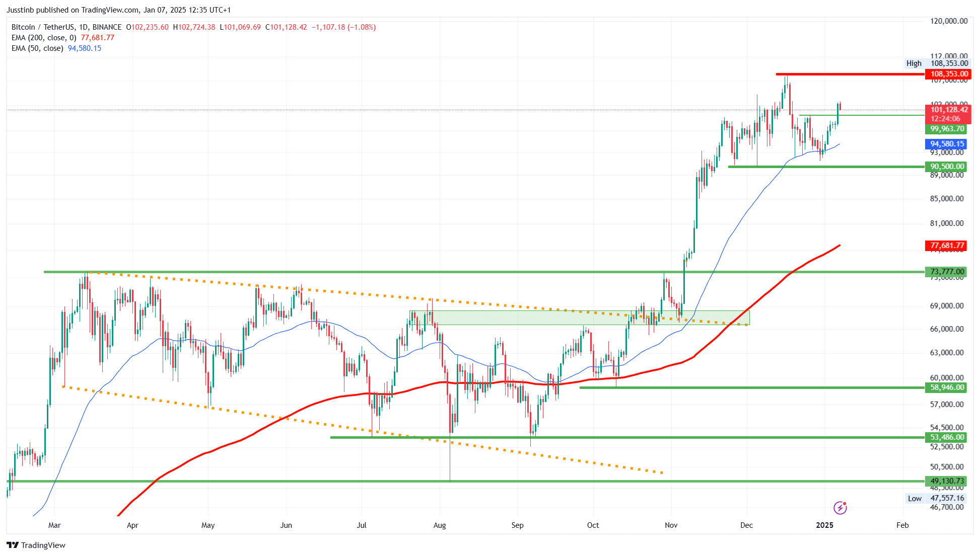Viewport: 980px width, 556px height.
Task: Click the Bitcoin / TetherUS symbol title
Action: coord(66,27)
